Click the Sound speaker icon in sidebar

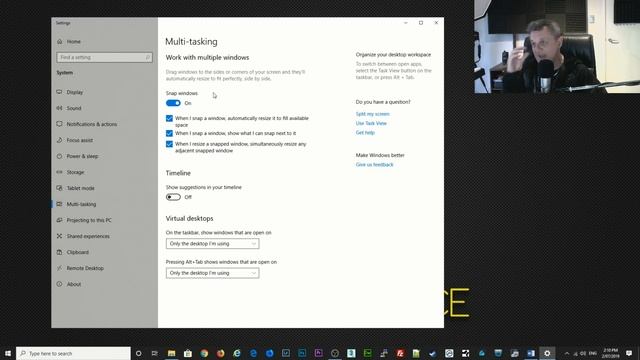click(x=60, y=108)
